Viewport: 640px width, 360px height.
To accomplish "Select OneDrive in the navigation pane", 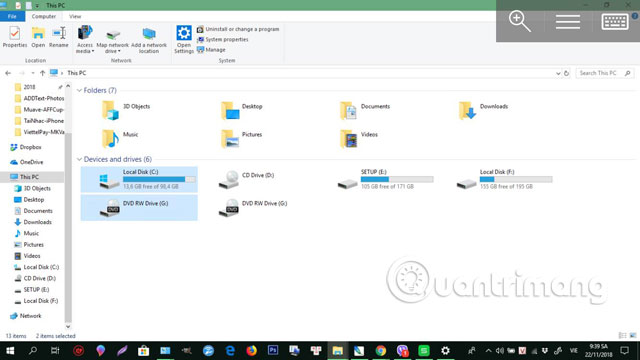I will (27, 162).
